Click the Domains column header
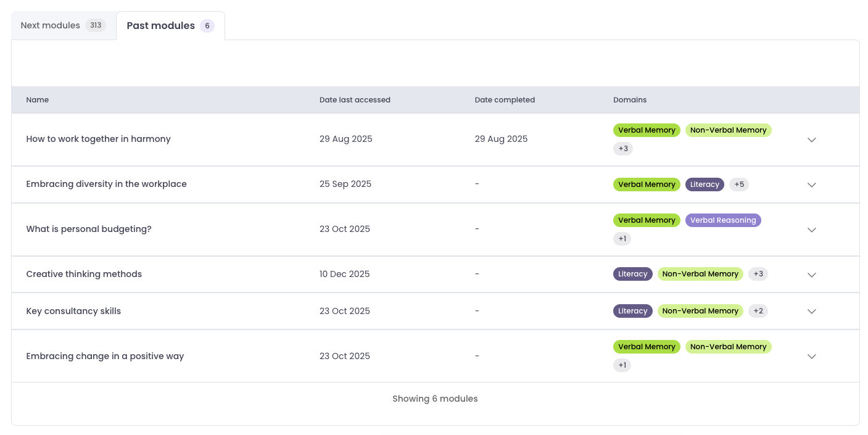 click(x=630, y=100)
